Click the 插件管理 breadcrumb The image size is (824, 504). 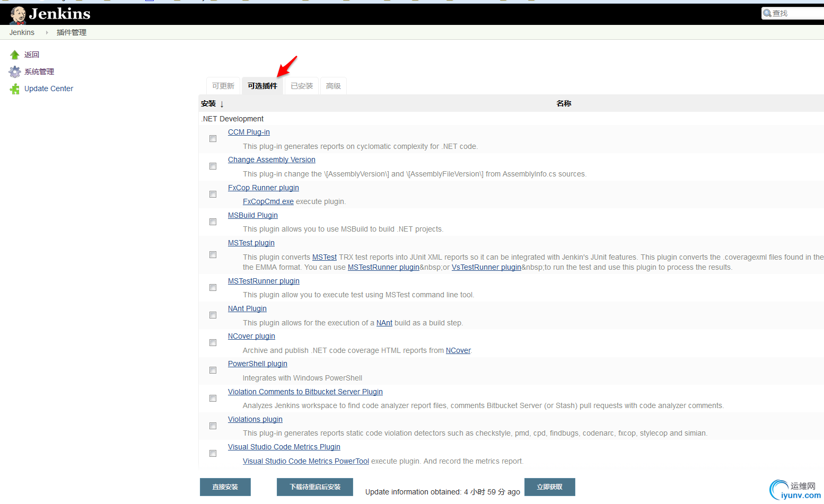pos(72,32)
